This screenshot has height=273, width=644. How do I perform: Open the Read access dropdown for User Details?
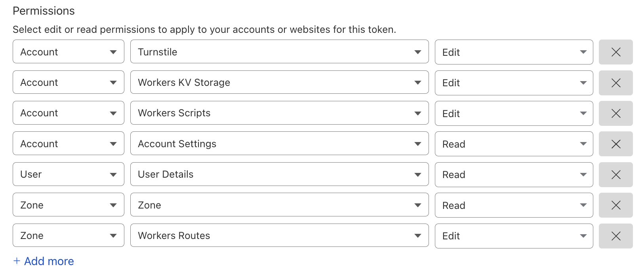click(x=514, y=174)
